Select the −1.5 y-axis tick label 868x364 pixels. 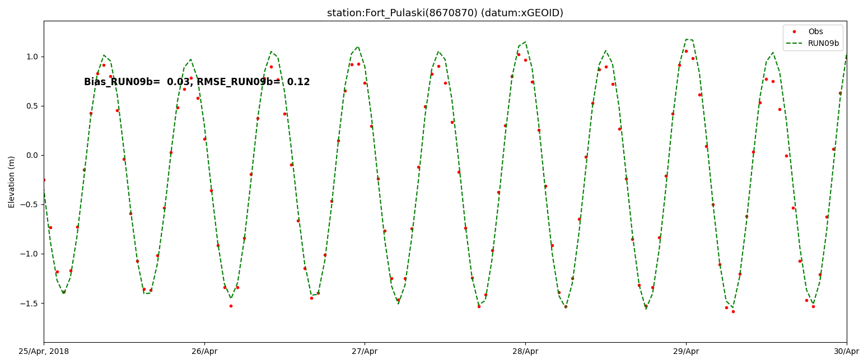point(29,303)
